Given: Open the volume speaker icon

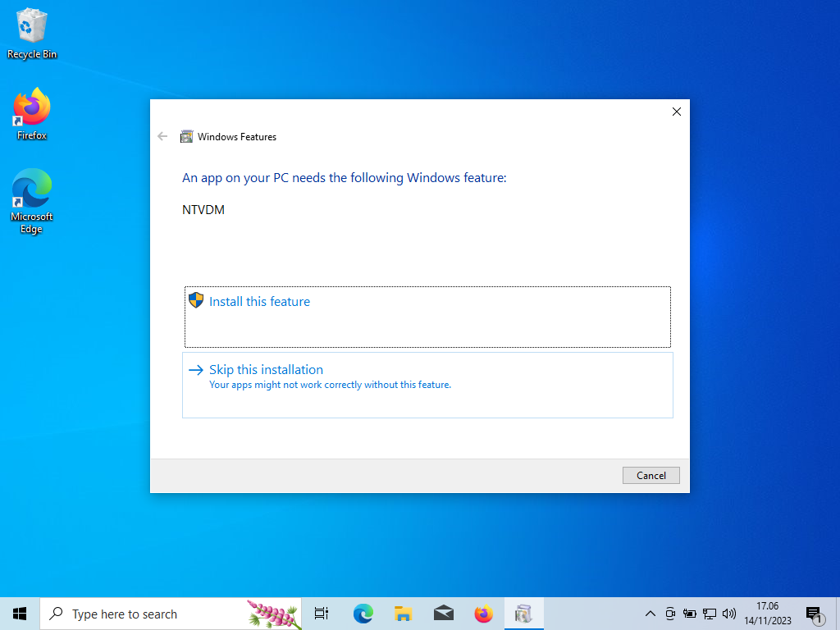Looking at the screenshot, I should (x=728, y=614).
